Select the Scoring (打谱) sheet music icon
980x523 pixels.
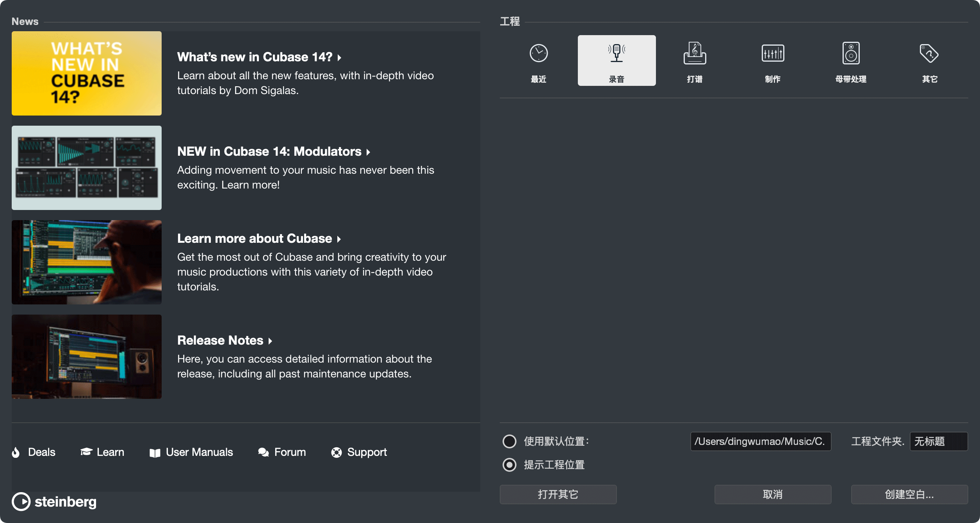coord(695,53)
